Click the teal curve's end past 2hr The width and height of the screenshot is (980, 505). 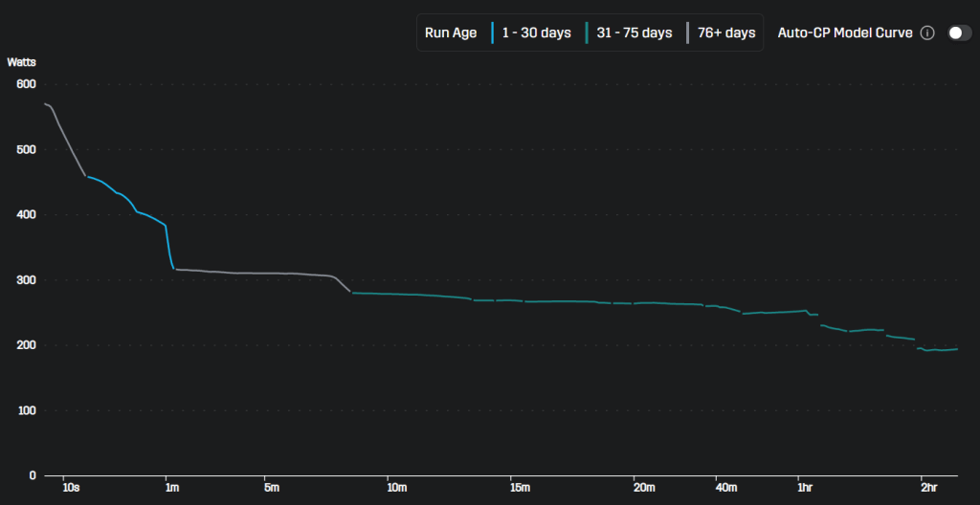pyautogui.click(x=955, y=349)
